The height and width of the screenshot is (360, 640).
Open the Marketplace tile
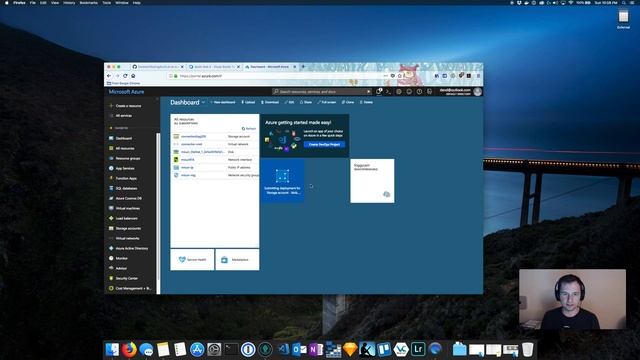237,260
